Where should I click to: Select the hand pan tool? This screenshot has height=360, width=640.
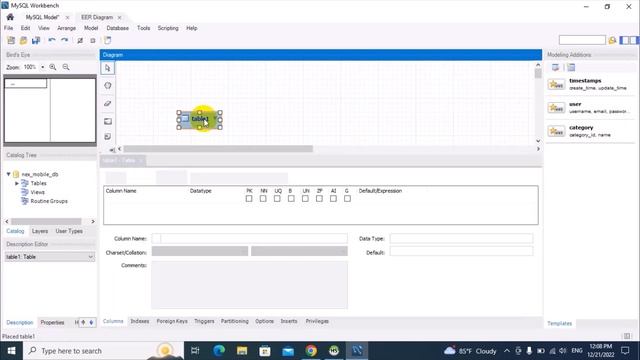click(108, 86)
